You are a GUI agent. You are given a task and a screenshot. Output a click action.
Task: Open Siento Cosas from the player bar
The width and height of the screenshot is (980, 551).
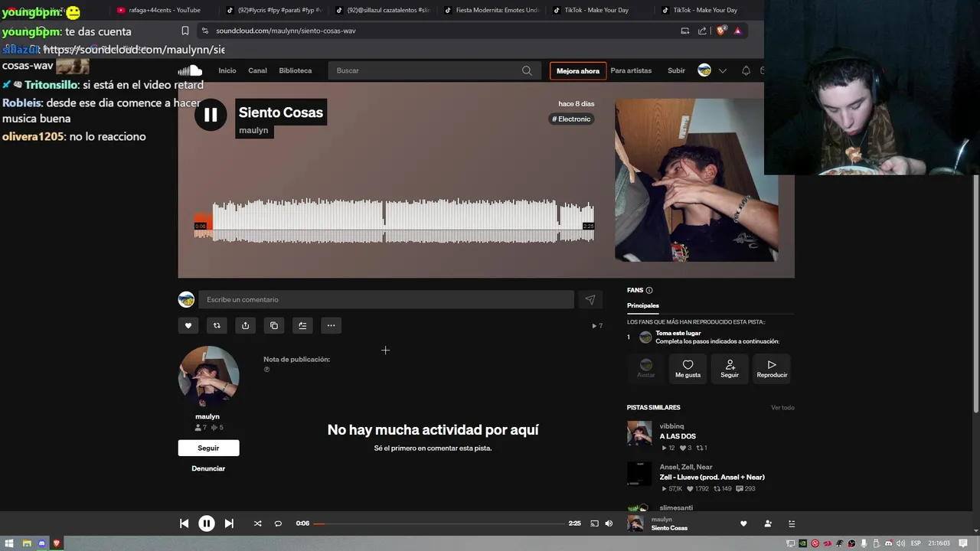[669, 528]
